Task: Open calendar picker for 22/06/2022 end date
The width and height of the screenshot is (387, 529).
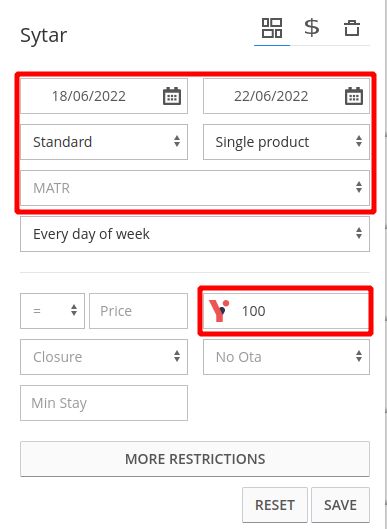Action: tap(354, 96)
